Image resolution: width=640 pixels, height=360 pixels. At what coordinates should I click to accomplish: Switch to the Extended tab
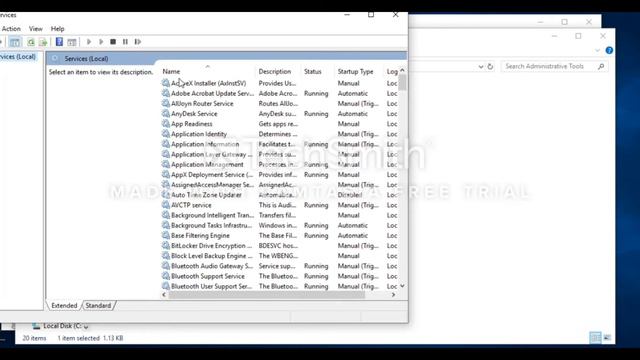tap(64, 305)
